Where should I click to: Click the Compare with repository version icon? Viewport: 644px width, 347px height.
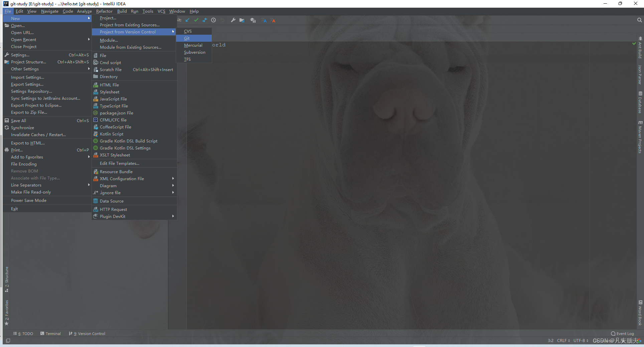pyautogui.click(x=205, y=20)
